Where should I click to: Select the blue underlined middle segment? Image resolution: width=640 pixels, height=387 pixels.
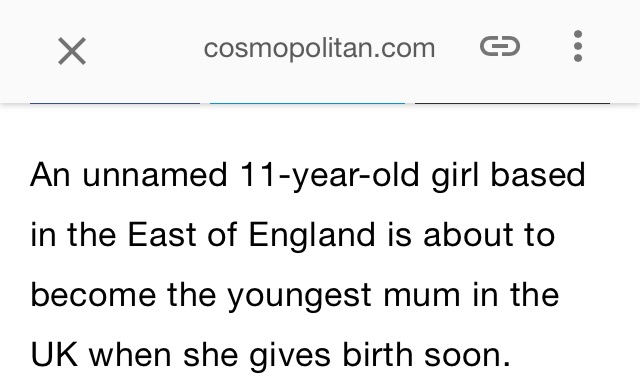point(307,103)
